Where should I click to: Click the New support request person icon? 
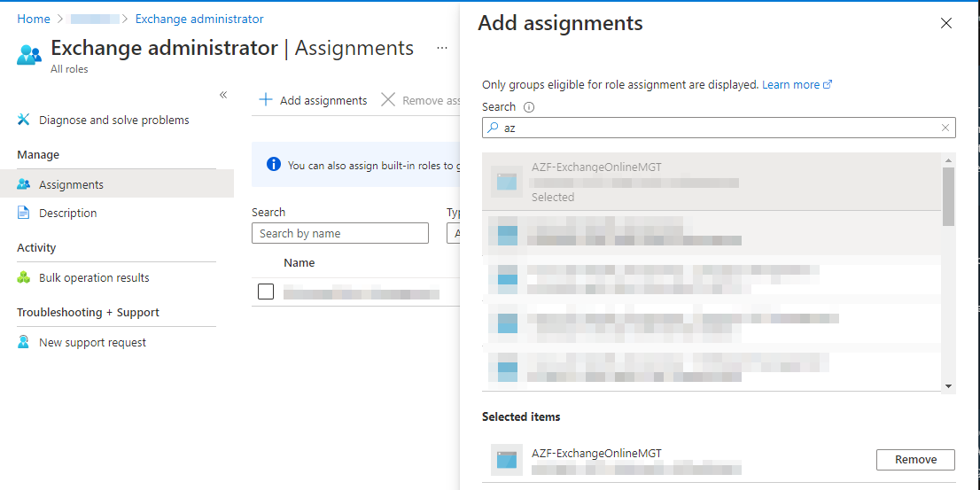24,343
